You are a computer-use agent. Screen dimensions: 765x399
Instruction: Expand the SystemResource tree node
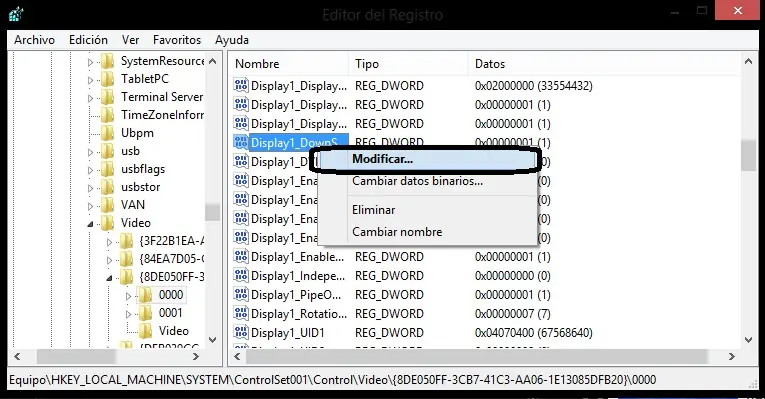pos(90,62)
